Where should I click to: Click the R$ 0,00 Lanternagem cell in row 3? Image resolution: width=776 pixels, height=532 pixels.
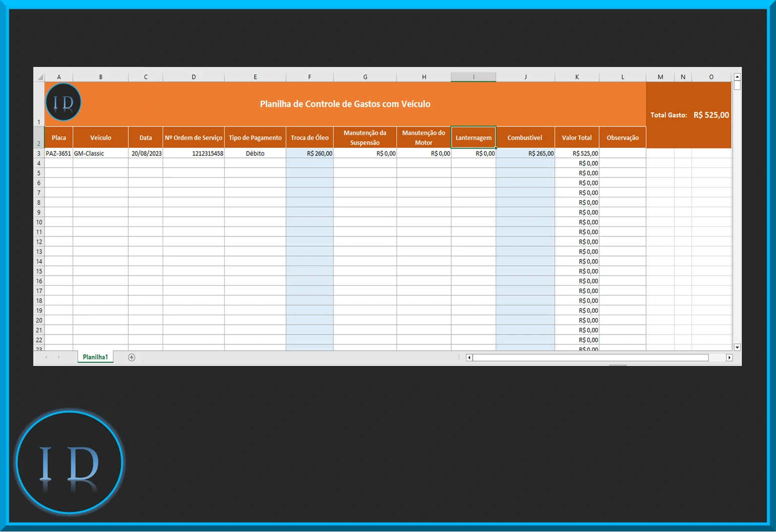coord(474,153)
